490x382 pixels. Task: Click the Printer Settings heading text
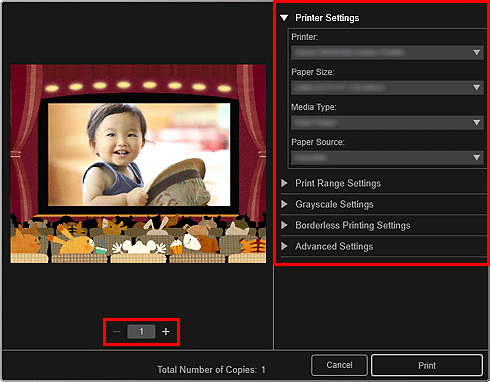(327, 18)
